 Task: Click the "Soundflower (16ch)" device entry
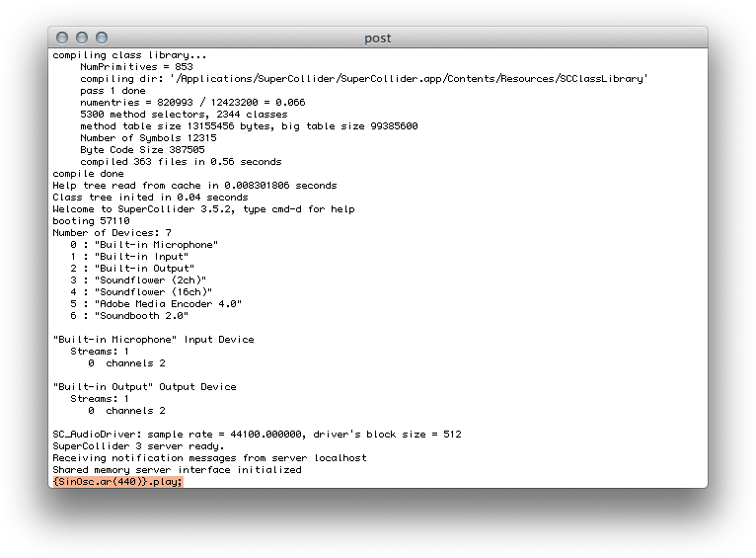[x=153, y=292]
